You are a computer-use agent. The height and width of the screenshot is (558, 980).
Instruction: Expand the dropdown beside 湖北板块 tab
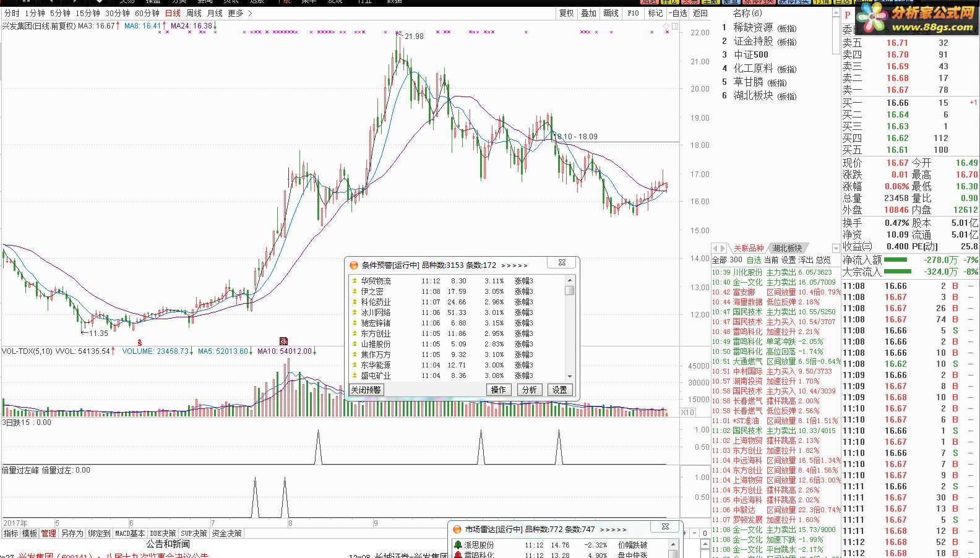[836, 249]
